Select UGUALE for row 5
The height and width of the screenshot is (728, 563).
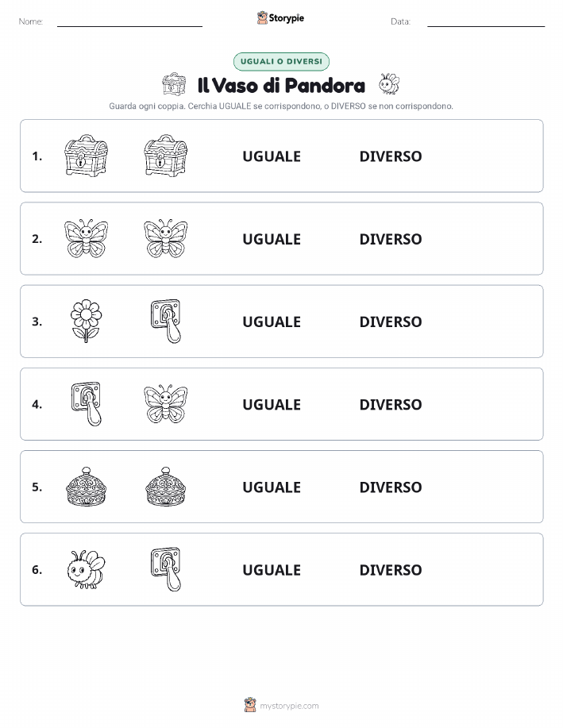tap(272, 487)
